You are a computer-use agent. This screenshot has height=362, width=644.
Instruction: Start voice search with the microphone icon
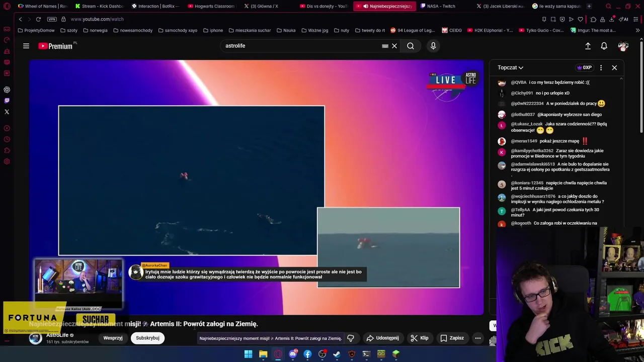(433, 46)
